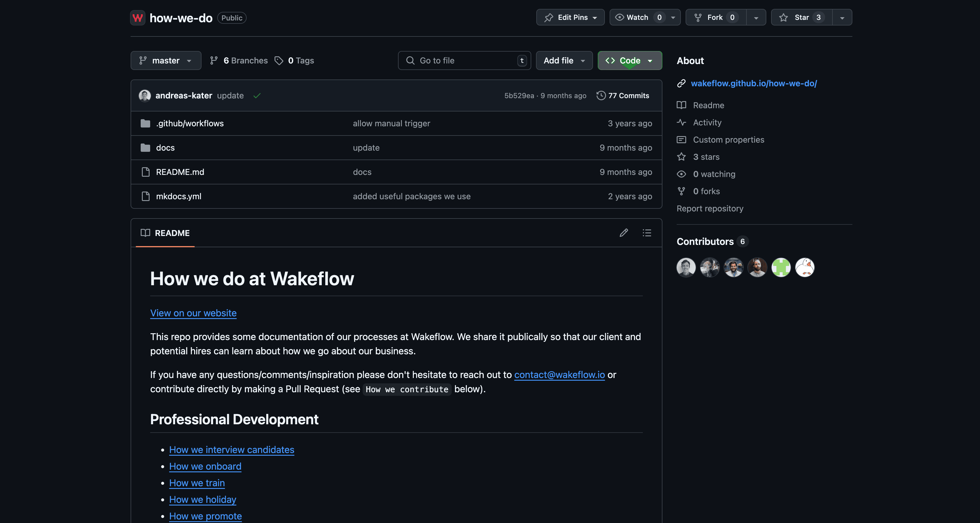Viewport: 980px width, 523px height.
Task: Click the Report repository link
Action: 710,208
